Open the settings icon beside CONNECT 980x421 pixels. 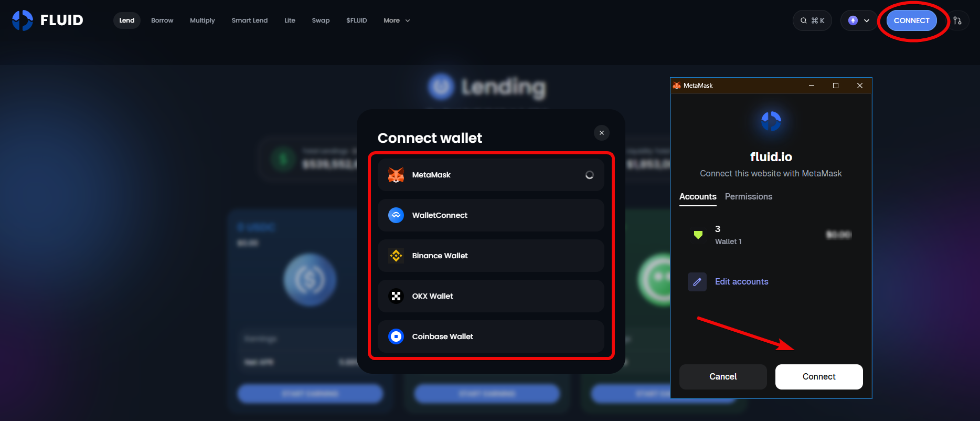tap(957, 20)
